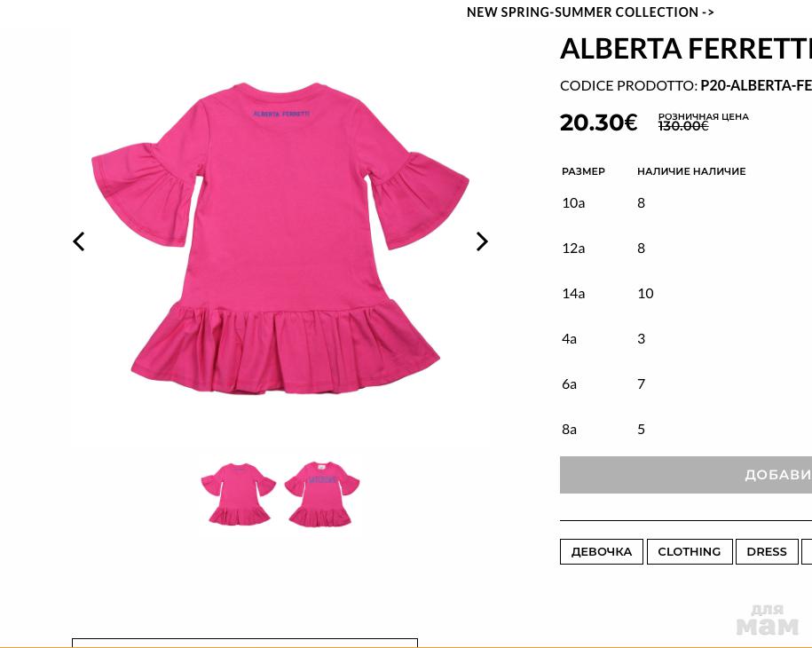This screenshot has height=648, width=812.
Task: Select size 14a row
Action: 686,293
